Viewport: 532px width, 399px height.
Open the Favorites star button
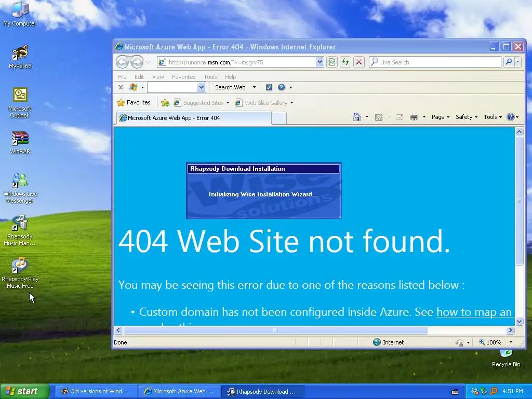point(134,102)
